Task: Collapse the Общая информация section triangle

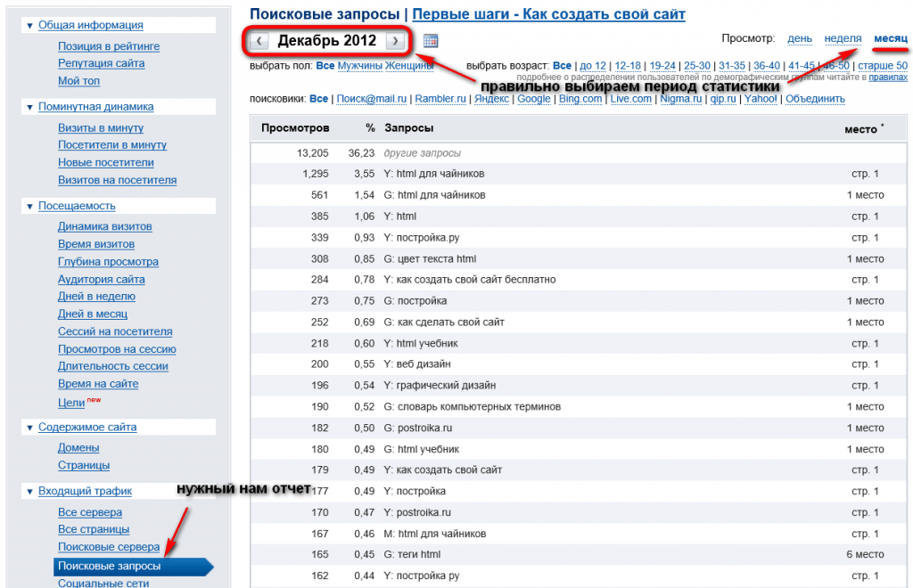Action: (29, 26)
